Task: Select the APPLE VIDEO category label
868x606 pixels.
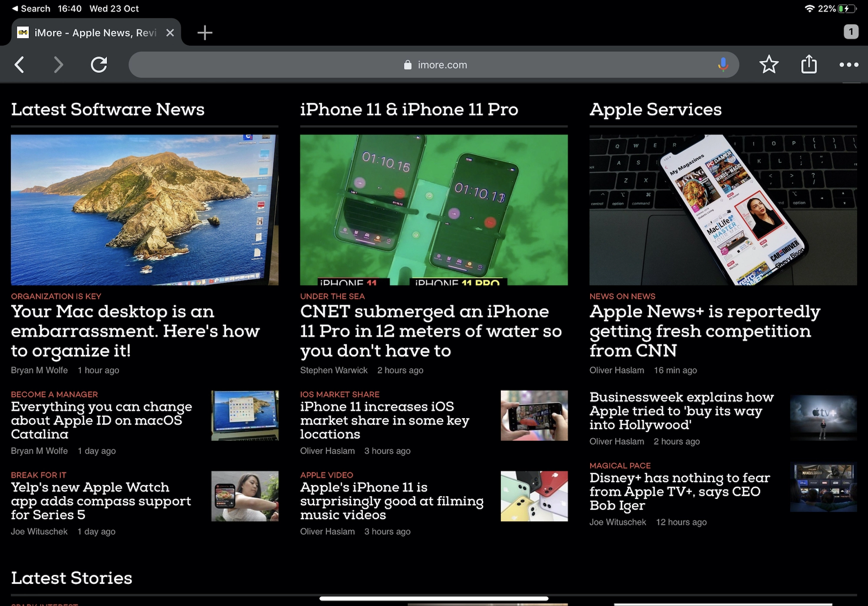Action: [x=326, y=475]
